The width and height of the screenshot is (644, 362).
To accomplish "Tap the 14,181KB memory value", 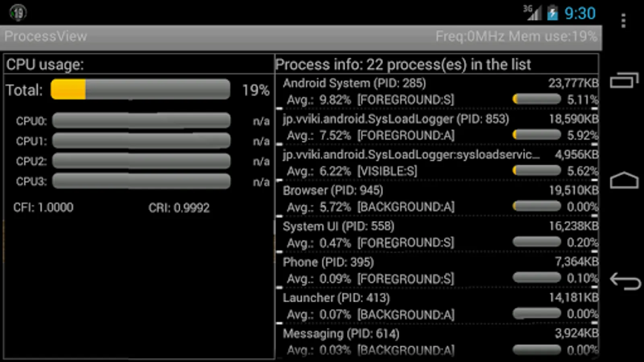I will (574, 298).
